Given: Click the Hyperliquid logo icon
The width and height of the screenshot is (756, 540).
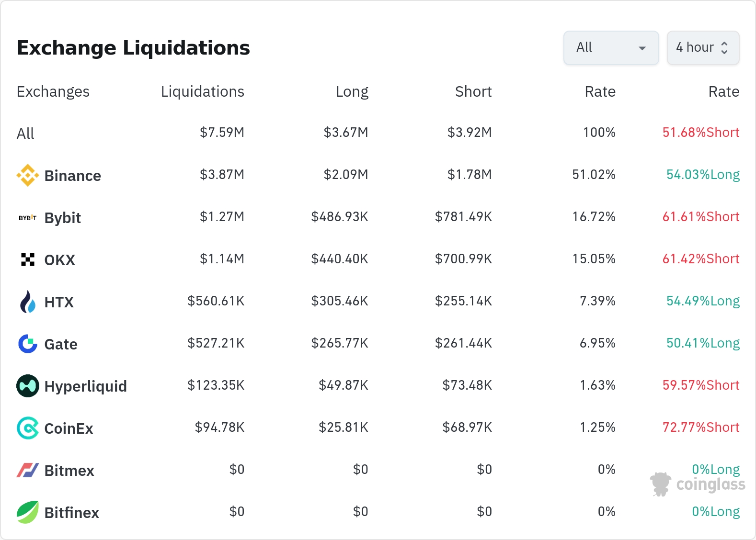Looking at the screenshot, I should pyautogui.click(x=27, y=386).
